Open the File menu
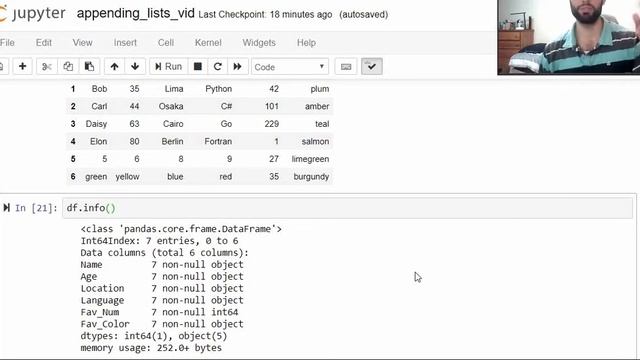The height and width of the screenshot is (360, 640). pos(7,42)
